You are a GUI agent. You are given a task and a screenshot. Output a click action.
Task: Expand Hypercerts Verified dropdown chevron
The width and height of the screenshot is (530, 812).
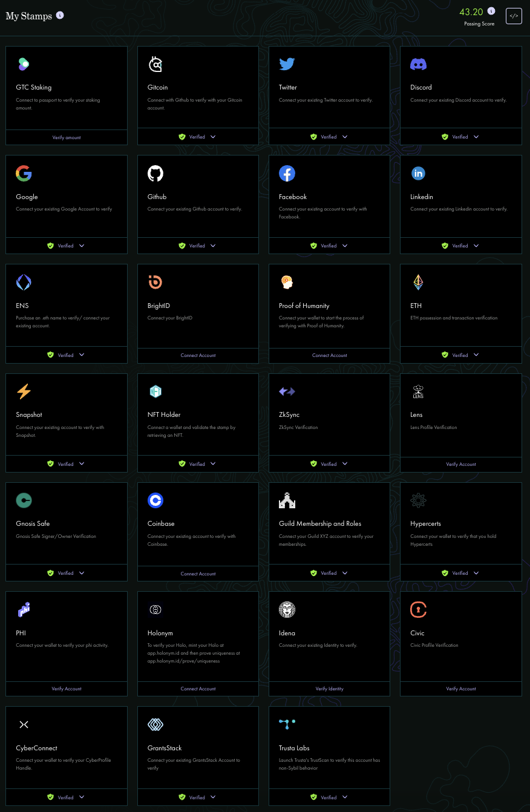click(x=476, y=573)
